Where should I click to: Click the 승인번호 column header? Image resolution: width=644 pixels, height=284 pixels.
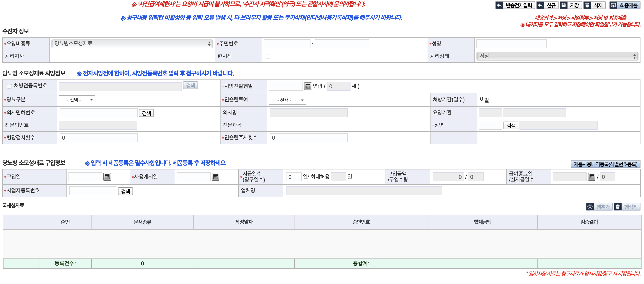point(361,222)
